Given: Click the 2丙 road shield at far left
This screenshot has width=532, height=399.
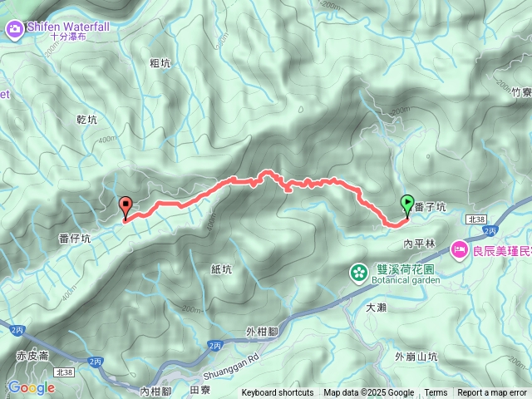Looking at the screenshot, I should (17, 330).
